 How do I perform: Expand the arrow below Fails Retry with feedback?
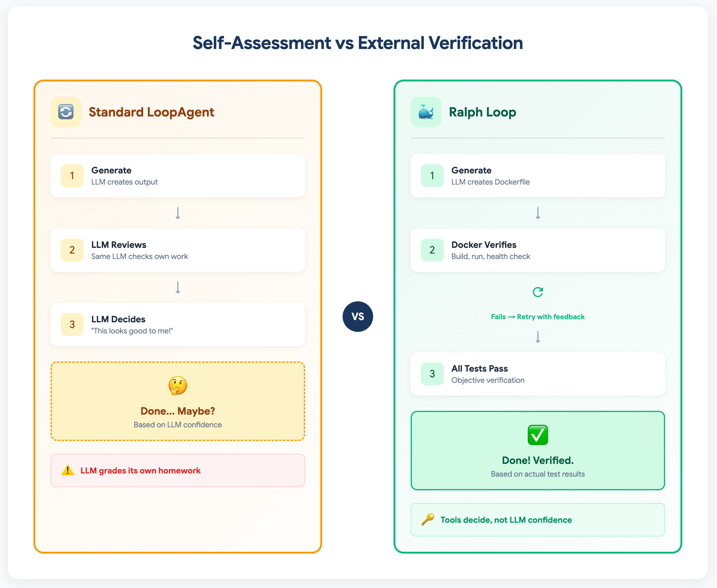point(537,337)
